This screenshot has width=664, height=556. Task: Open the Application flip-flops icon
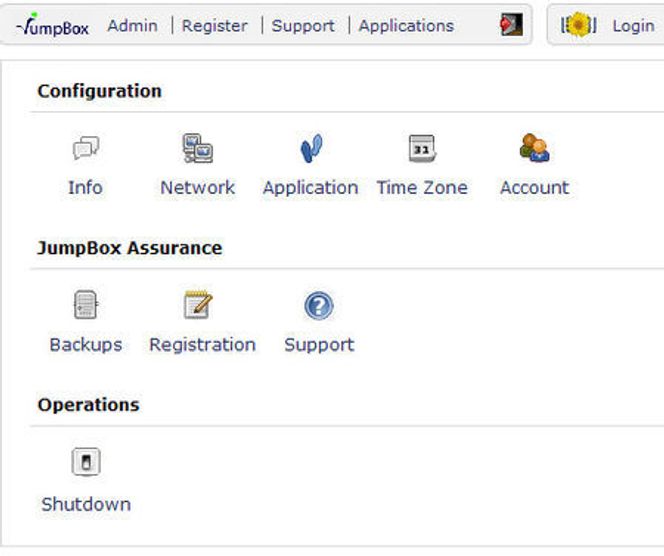click(311, 148)
